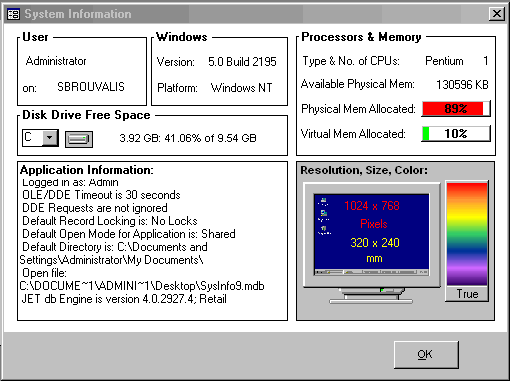Click the Windows Version label
This screenshot has width=510, height=381.
pyautogui.click(x=176, y=62)
